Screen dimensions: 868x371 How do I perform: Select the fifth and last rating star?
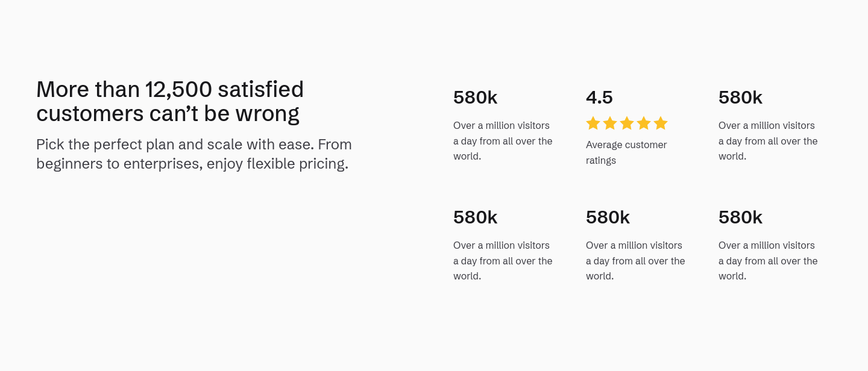pyautogui.click(x=661, y=123)
